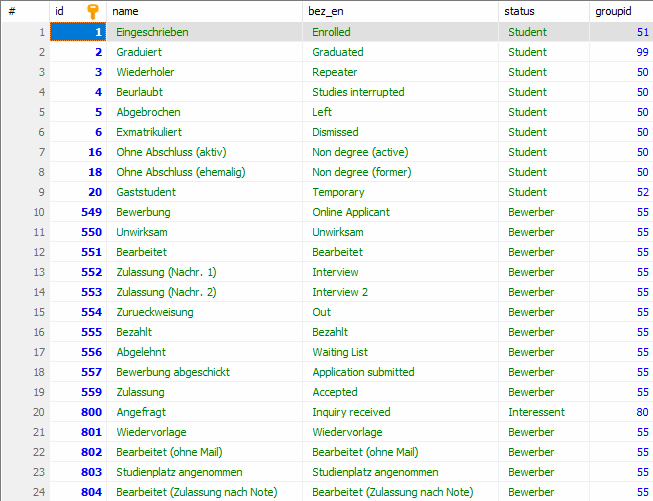Click the id cell with value 549

click(78, 212)
